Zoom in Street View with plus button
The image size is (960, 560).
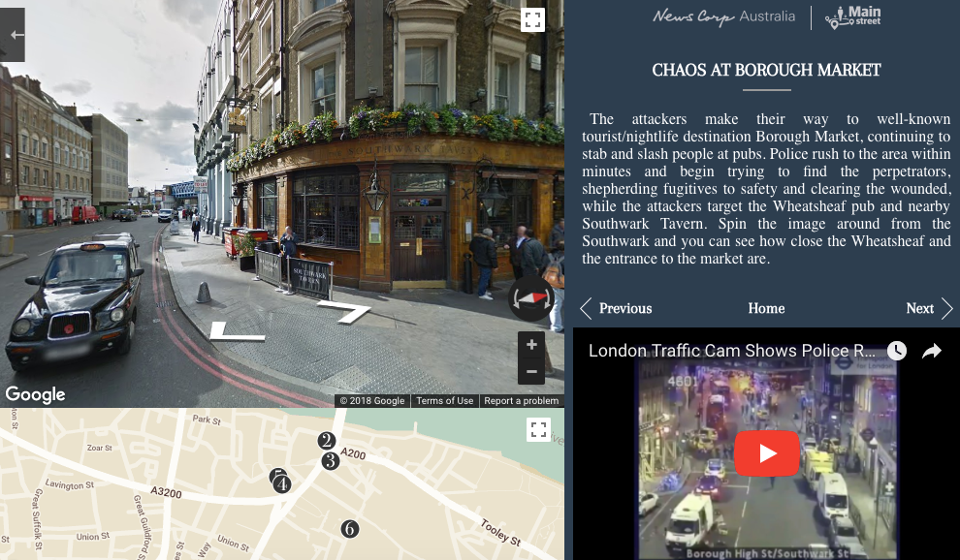pyautogui.click(x=531, y=345)
